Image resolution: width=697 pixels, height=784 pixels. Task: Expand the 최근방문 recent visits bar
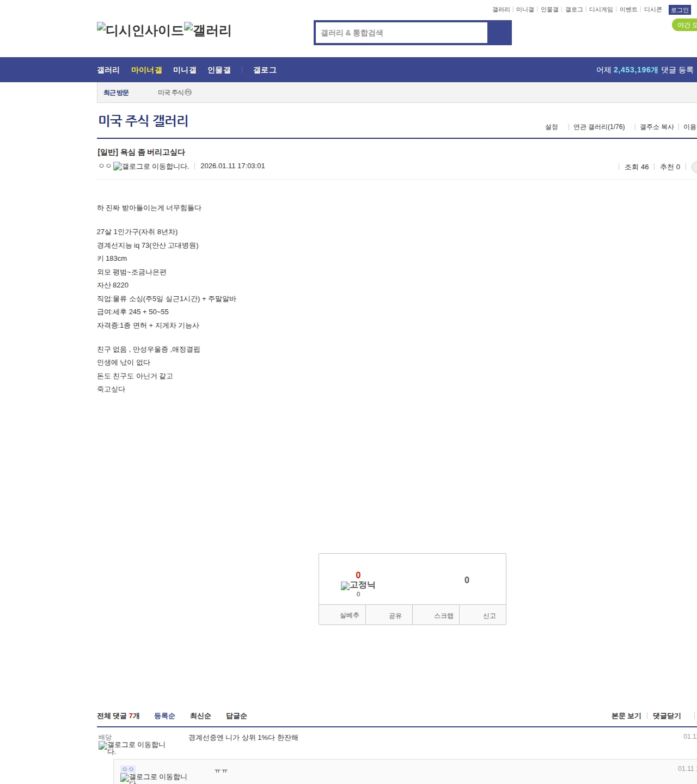pos(116,93)
